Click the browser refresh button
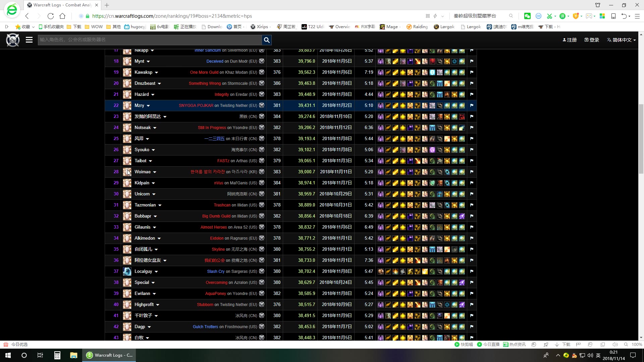 [x=51, y=16]
